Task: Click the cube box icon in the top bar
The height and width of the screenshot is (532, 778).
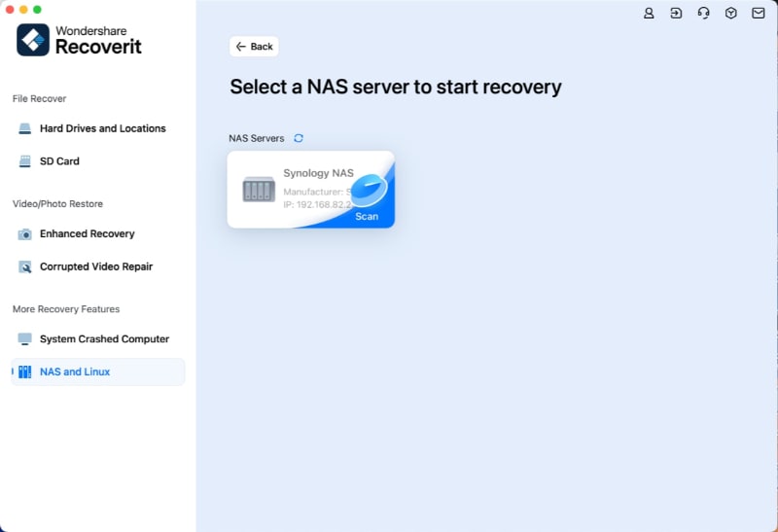Action: (x=731, y=14)
